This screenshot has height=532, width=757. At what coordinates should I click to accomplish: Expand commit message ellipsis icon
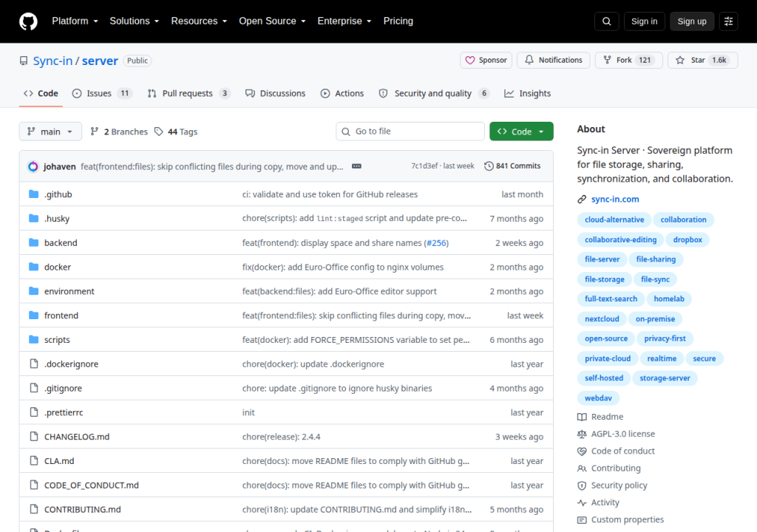356,166
